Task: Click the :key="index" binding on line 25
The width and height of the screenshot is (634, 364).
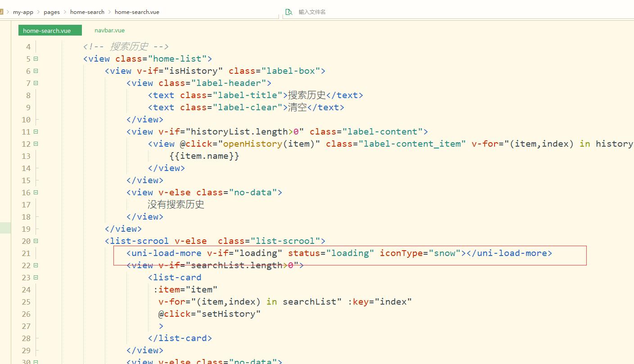Action: pyautogui.click(x=380, y=301)
